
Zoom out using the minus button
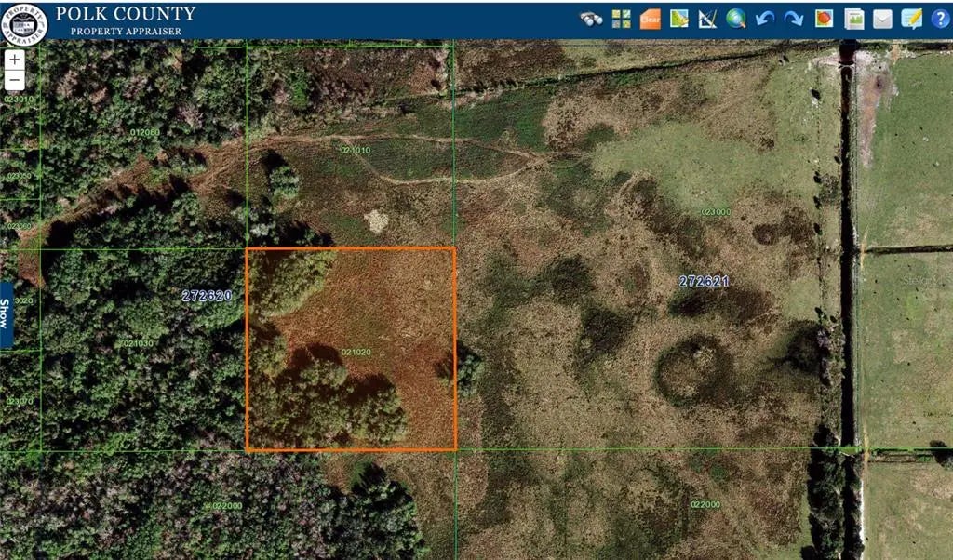pos(15,79)
